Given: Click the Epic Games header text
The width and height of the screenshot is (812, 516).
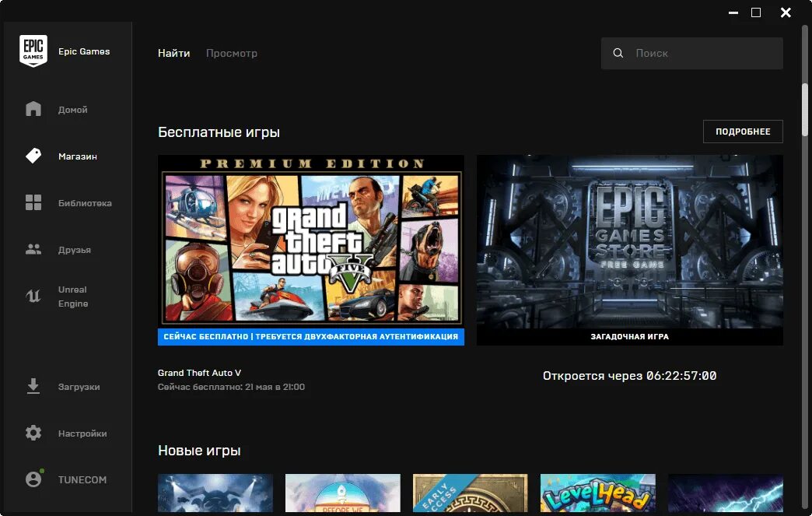Looking at the screenshot, I should click(x=84, y=51).
